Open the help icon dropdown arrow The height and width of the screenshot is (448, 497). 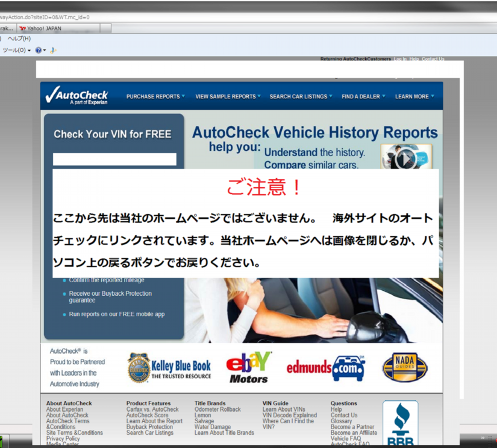(45, 51)
